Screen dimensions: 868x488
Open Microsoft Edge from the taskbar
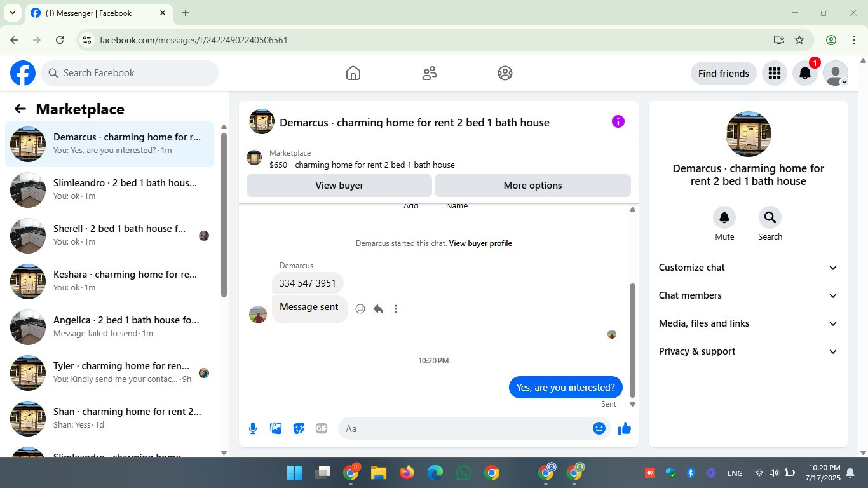(x=435, y=473)
